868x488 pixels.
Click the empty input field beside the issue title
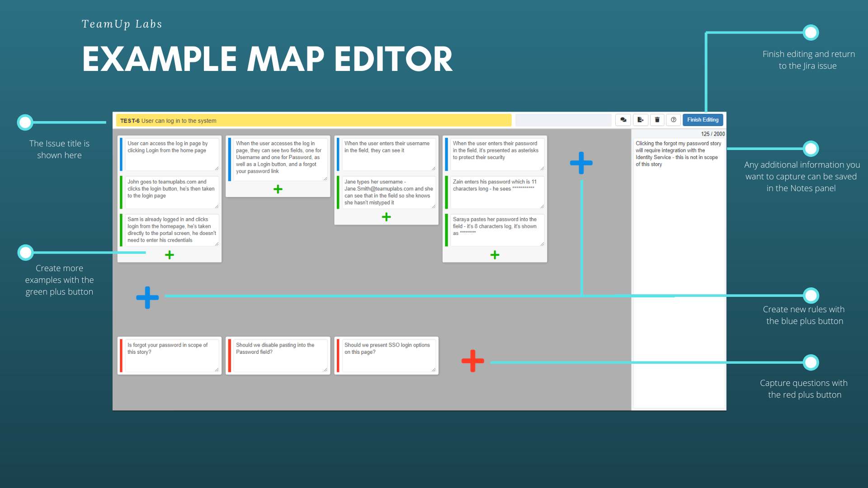(563, 120)
